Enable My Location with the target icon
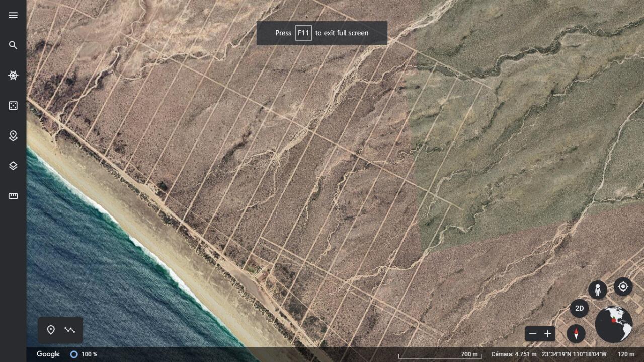The width and height of the screenshot is (644, 362). pyautogui.click(x=623, y=287)
